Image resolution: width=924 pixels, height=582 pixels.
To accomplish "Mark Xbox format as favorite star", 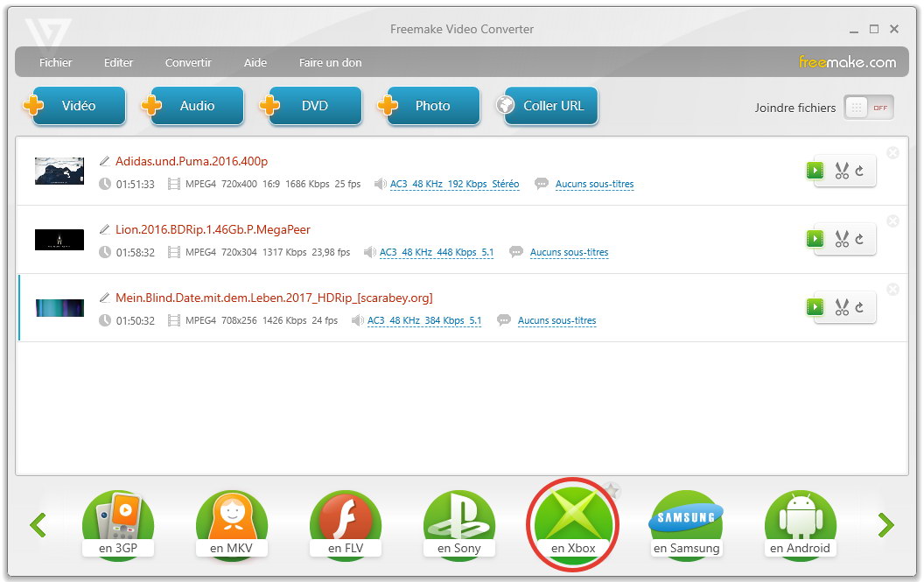I will click(612, 490).
